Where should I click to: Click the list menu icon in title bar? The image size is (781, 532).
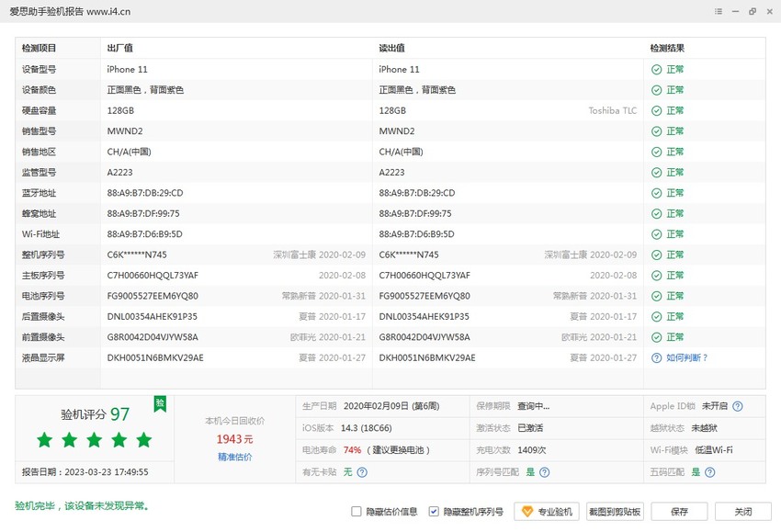point(719,11)
